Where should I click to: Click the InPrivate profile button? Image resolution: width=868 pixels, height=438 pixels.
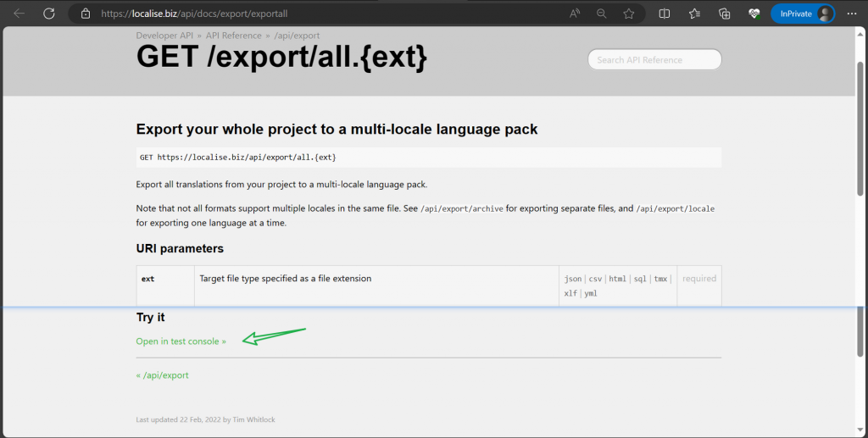pos(803,14)
